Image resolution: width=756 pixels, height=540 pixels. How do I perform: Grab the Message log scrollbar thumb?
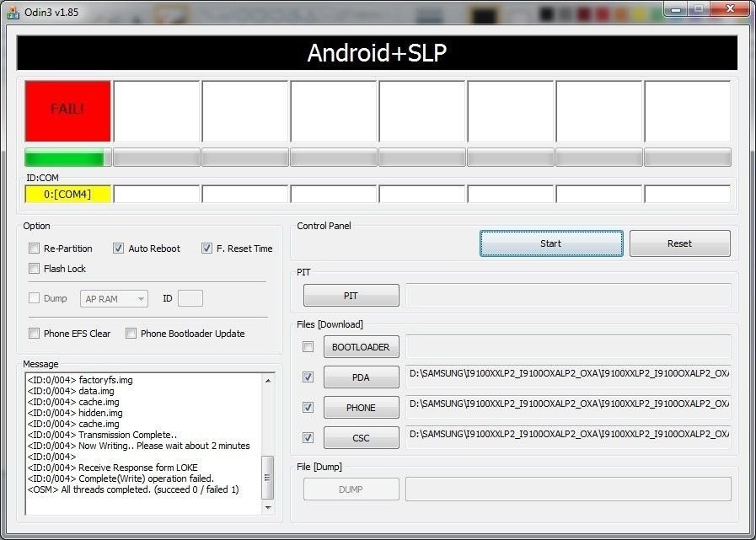click(268, 478)
